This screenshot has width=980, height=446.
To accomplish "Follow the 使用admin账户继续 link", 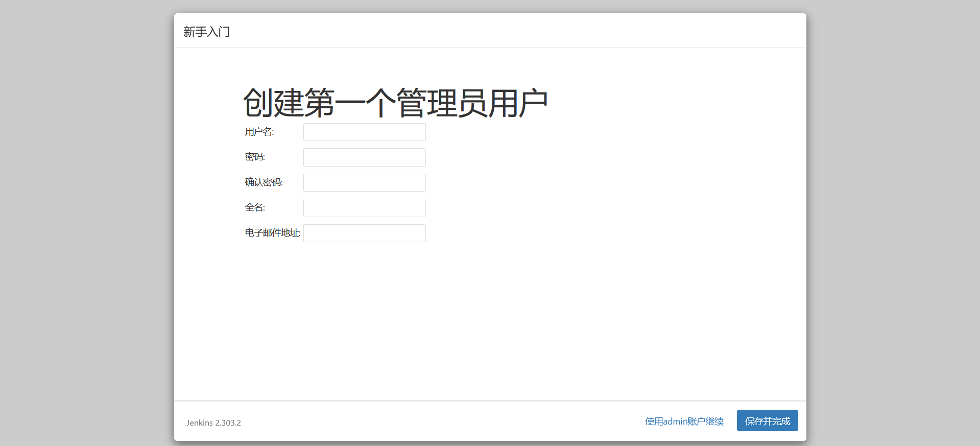I will click(x=684, y=421).
